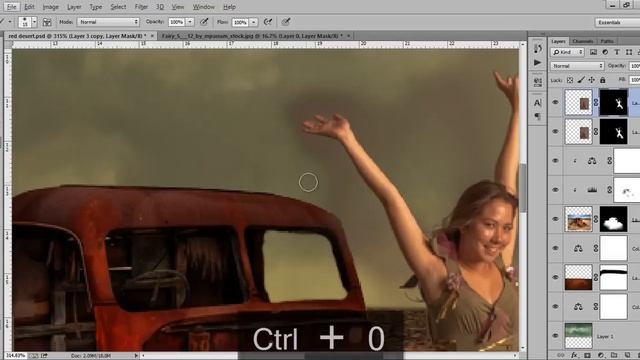The width and height of the screenshot is (640, 360).
Task: Create new adjustment layer icon
Action: 601,356
